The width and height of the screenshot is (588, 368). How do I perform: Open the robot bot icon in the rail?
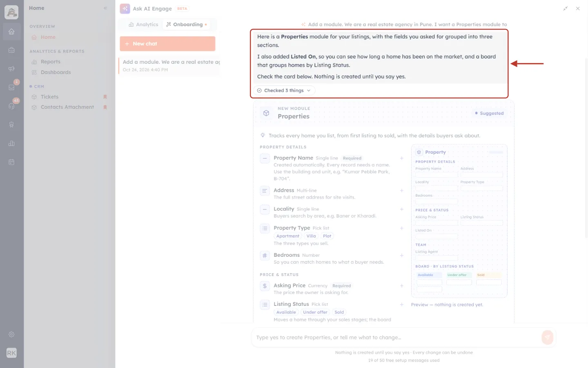[11, 125]
